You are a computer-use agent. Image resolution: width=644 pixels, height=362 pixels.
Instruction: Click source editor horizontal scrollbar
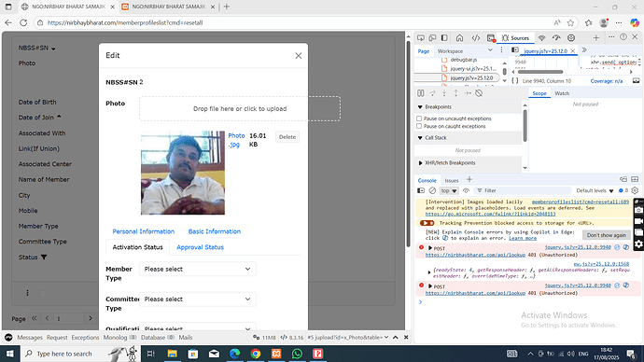pos(540,72)
